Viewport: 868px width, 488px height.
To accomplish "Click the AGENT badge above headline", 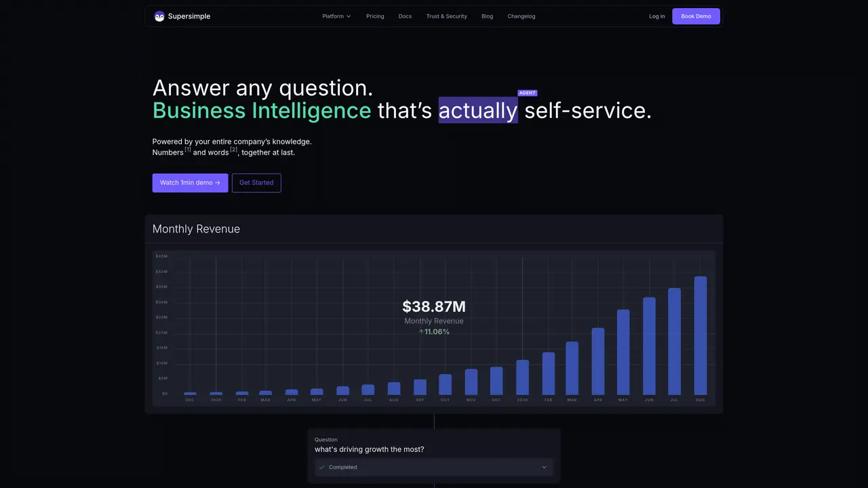I will tap(528, 93).
